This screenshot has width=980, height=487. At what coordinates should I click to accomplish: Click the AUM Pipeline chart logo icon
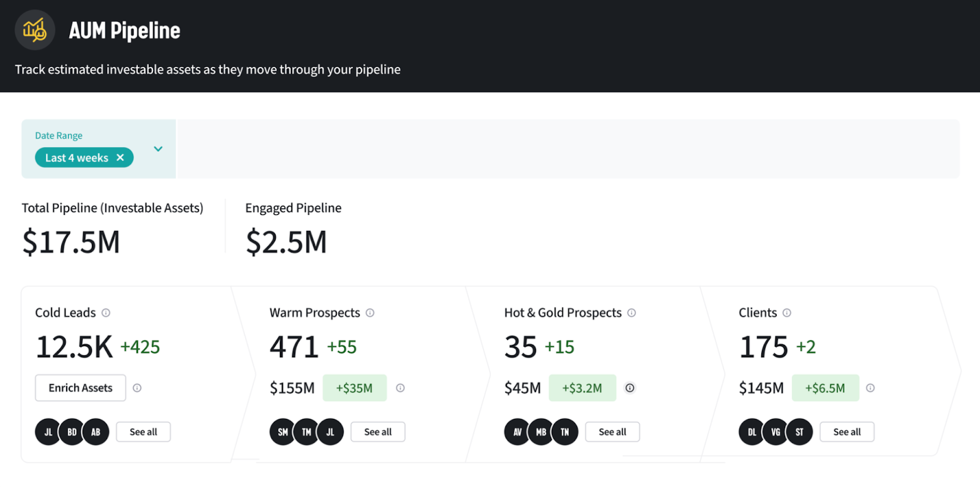(35, 30)
